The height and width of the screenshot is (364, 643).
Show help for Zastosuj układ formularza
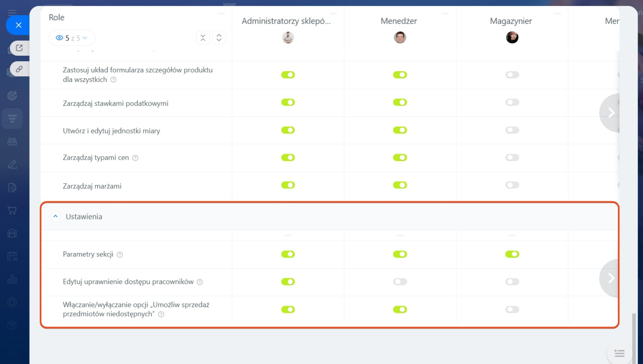point(114,79)
